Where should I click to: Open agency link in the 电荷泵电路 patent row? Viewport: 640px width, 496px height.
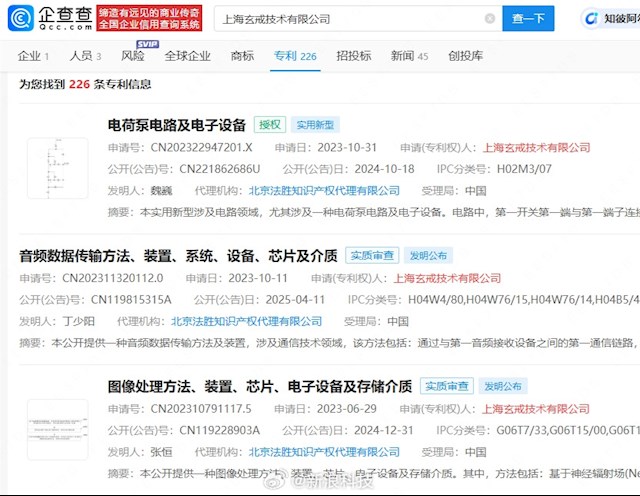(324, 191)
